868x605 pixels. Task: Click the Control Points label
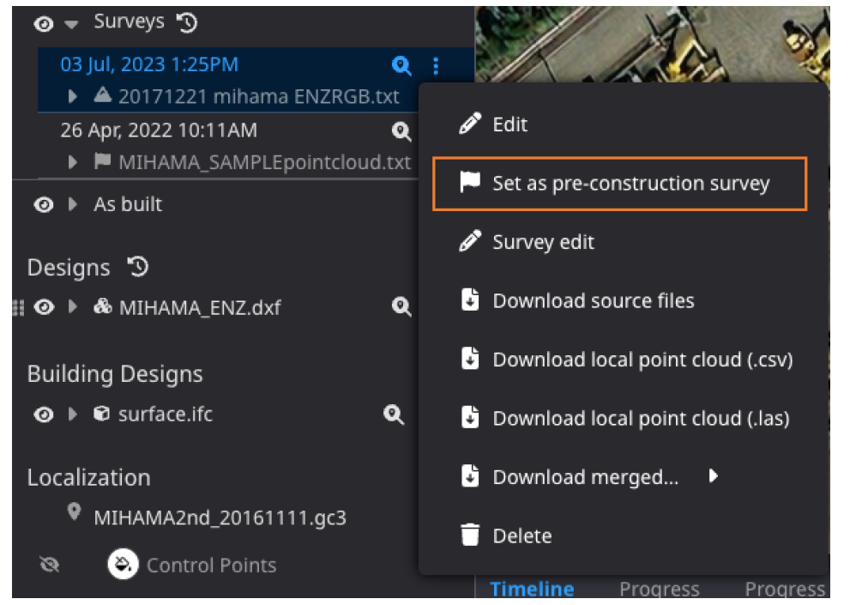(x=212, y=566)
